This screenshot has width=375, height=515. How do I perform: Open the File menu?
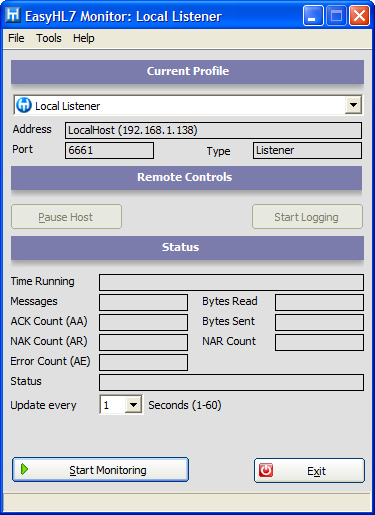click(16, 38)
